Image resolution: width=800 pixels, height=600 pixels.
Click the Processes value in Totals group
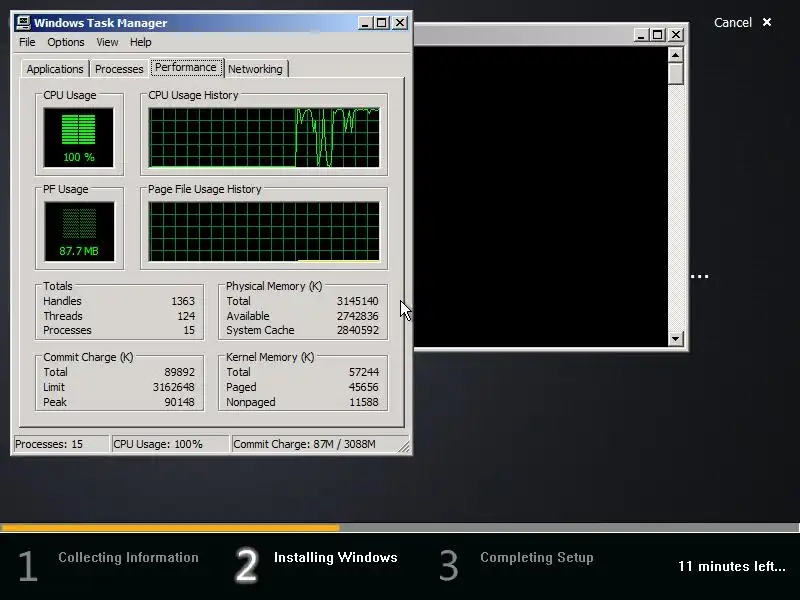[x=189, y=330]
